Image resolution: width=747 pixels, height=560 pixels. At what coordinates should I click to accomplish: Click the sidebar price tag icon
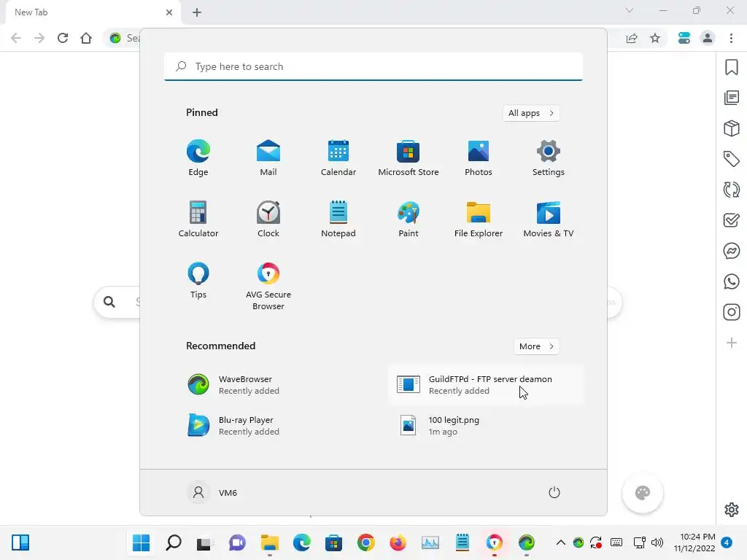click(731, 159)
